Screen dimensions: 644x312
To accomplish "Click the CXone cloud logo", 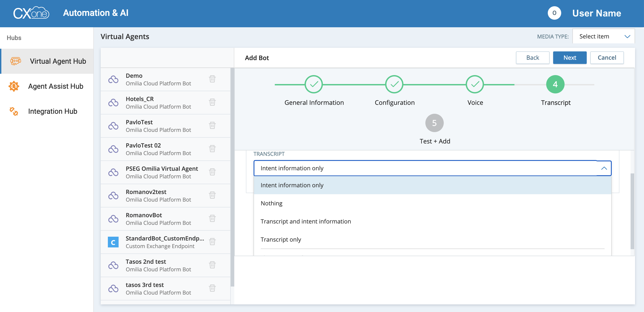I will [31, 13].
